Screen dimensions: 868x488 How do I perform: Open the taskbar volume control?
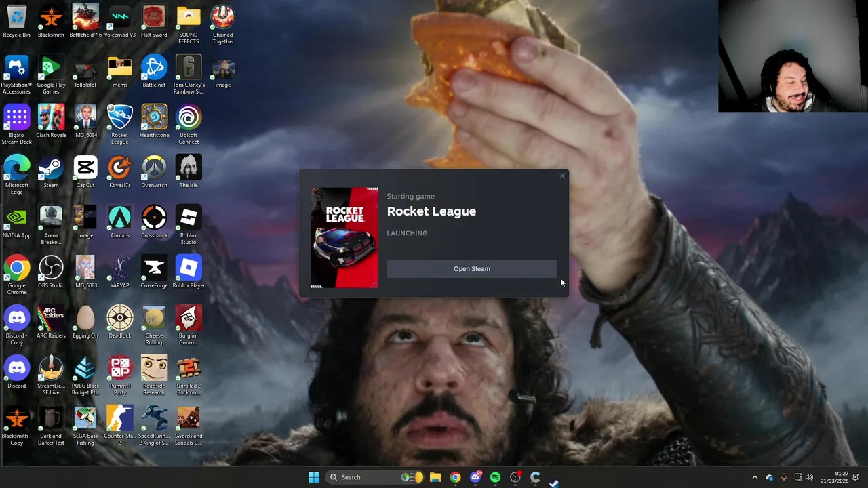(x=809, y=477)
